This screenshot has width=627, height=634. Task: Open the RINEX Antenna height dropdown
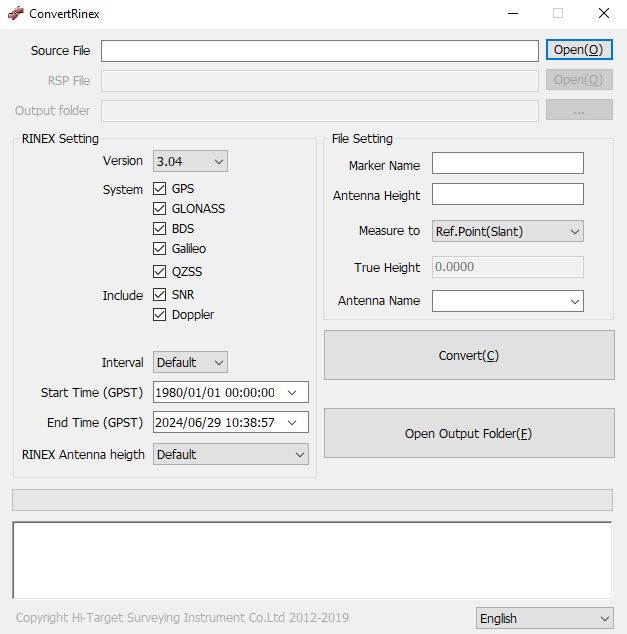(230, 454)
